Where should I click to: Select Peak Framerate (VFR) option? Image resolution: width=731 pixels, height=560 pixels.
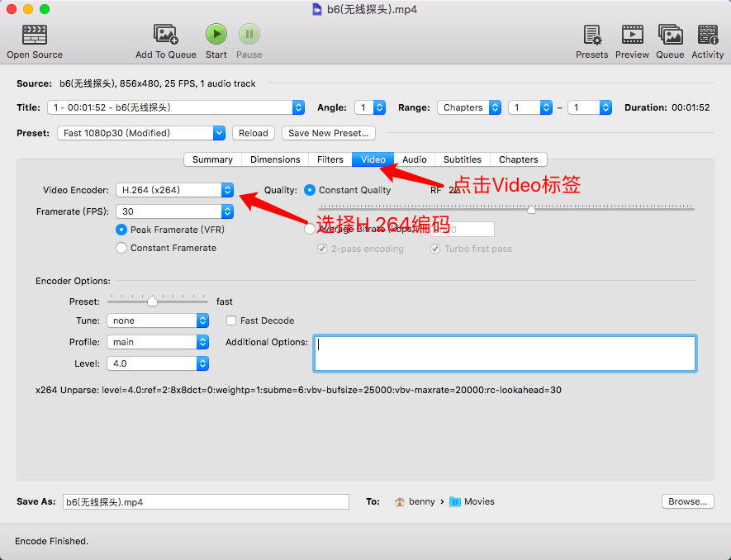click(121, 230)
